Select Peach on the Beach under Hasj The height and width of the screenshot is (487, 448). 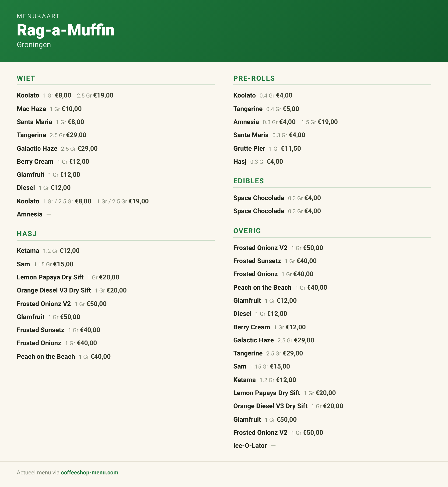[x=46, y=356]
